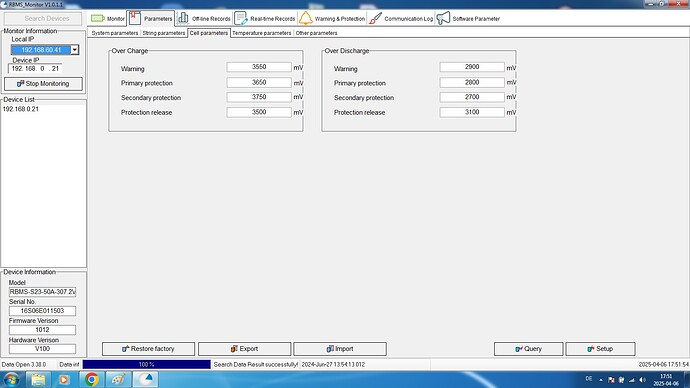690x388 pixels.
Task: Edit Over Charge Primary protection value 3650
Action: point(259,82)
